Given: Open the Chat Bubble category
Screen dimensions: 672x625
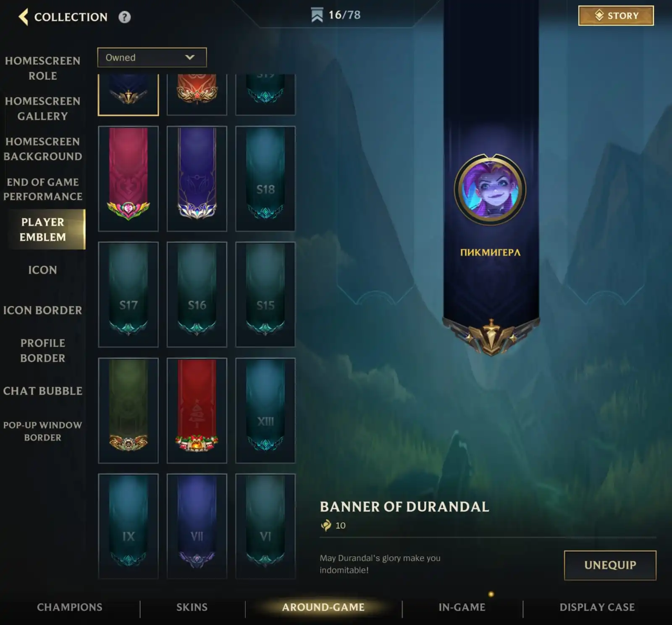Looking at the screenshot, I should 42,391.
